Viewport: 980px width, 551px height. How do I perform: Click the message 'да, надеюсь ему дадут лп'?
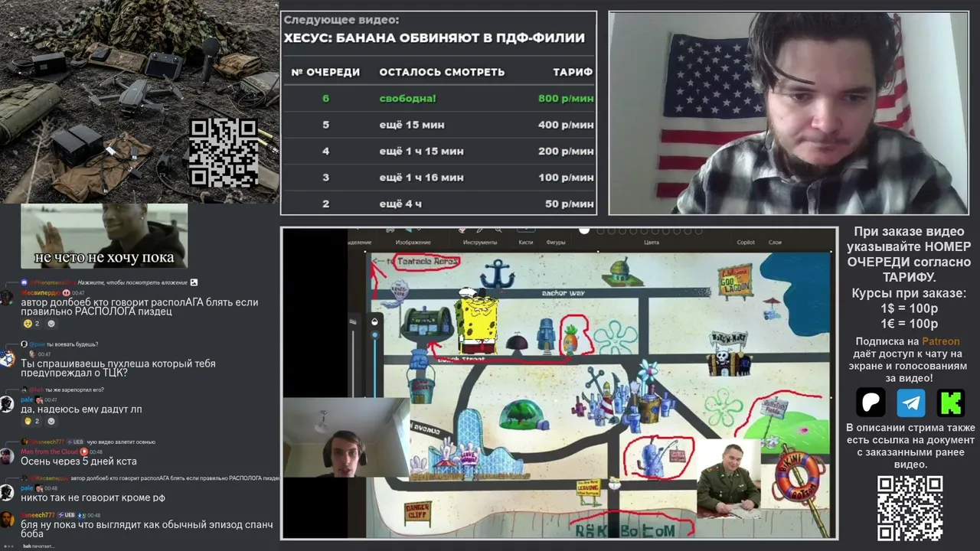pos(81,409)
